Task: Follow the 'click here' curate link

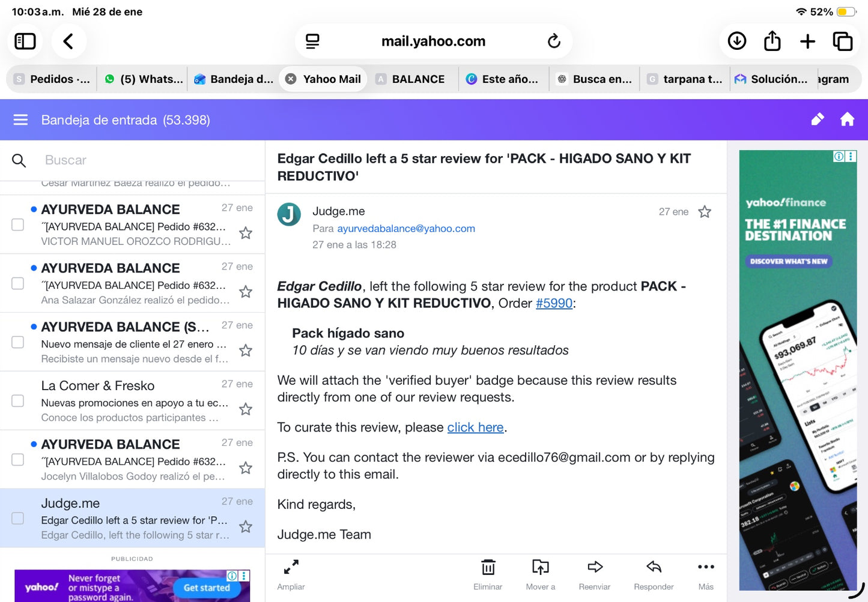Action: tap(475, 427)
